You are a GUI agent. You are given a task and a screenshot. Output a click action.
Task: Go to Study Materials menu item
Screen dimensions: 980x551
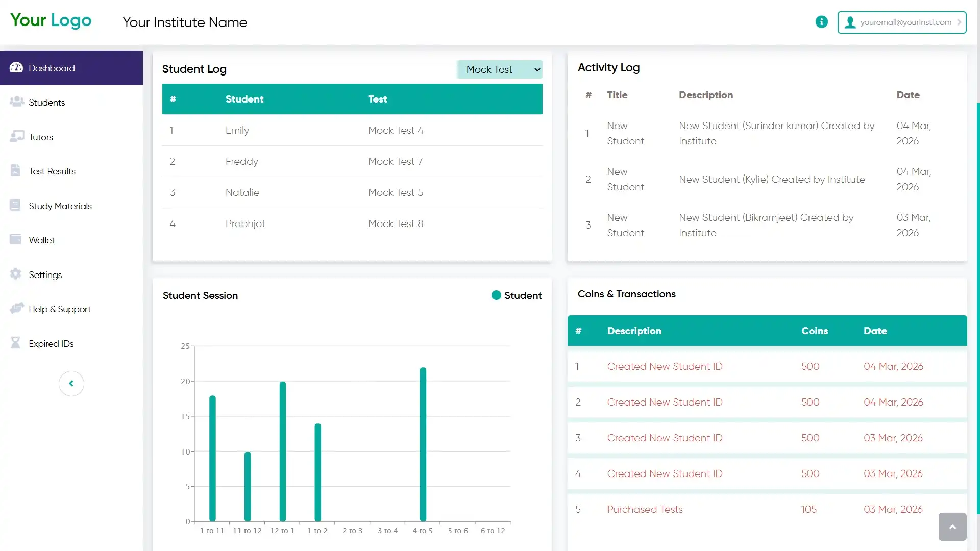(x=60, y=206)
